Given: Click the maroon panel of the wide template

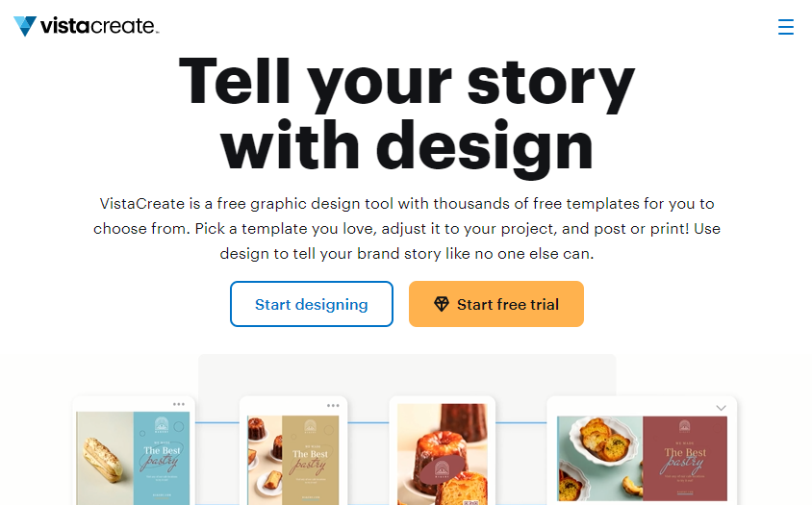Looking at the screenshot, I should pos(683,458).
